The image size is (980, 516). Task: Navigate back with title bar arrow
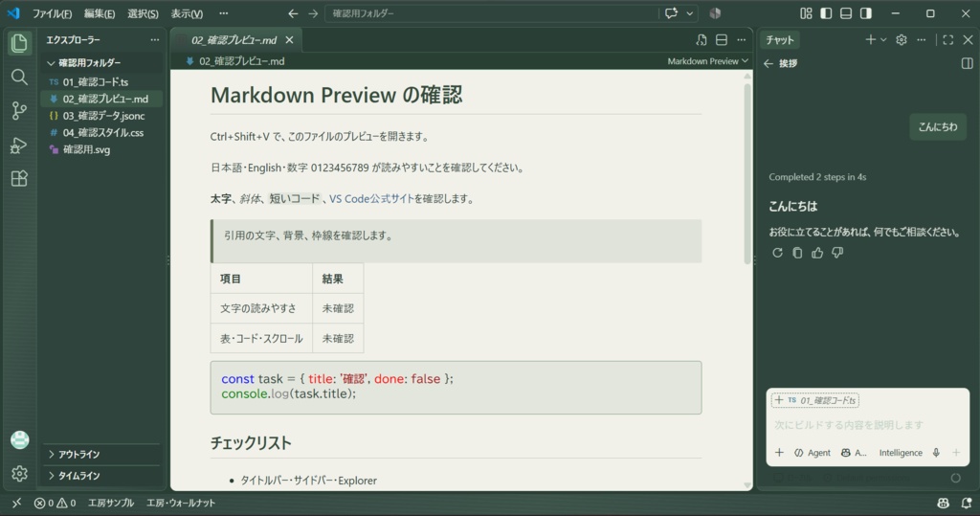click(293, 13)
